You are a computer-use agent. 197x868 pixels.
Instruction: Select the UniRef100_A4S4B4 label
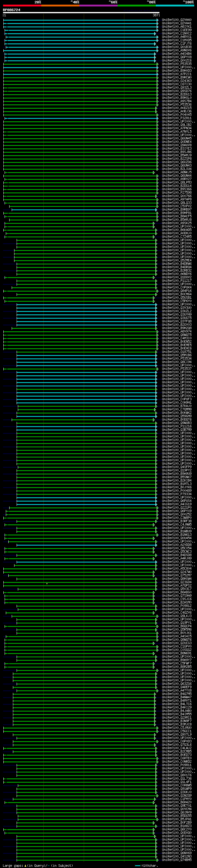[176, 54]
